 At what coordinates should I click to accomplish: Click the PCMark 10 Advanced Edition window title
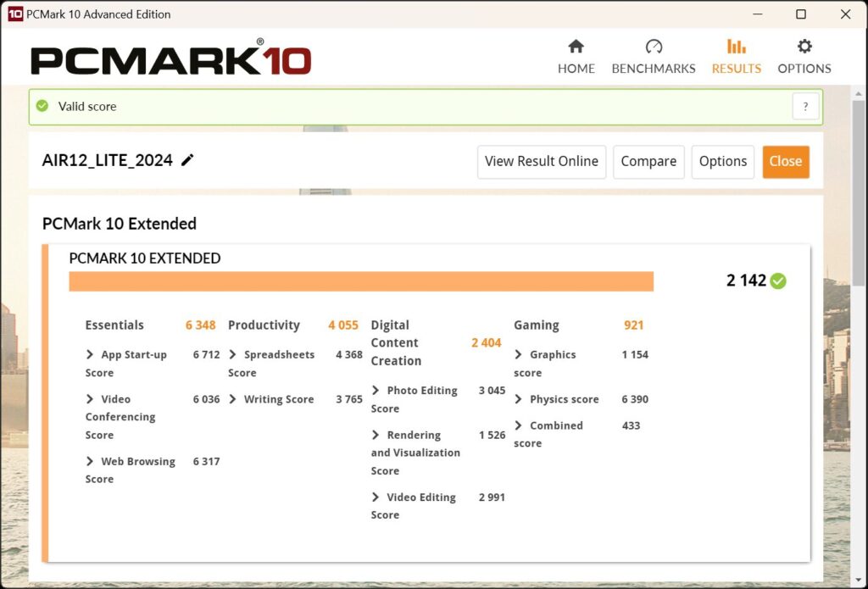98,14
